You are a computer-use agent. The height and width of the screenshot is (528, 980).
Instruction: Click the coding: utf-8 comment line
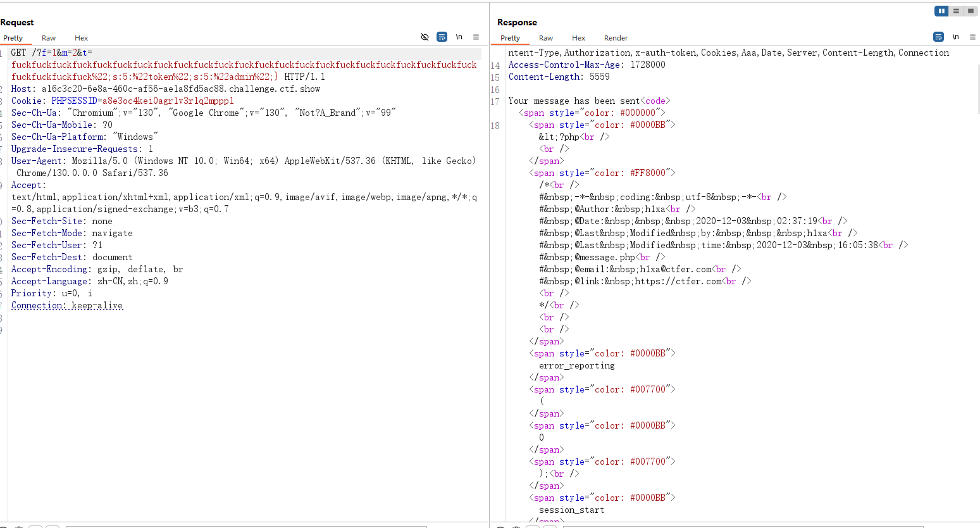coord(662,197)
